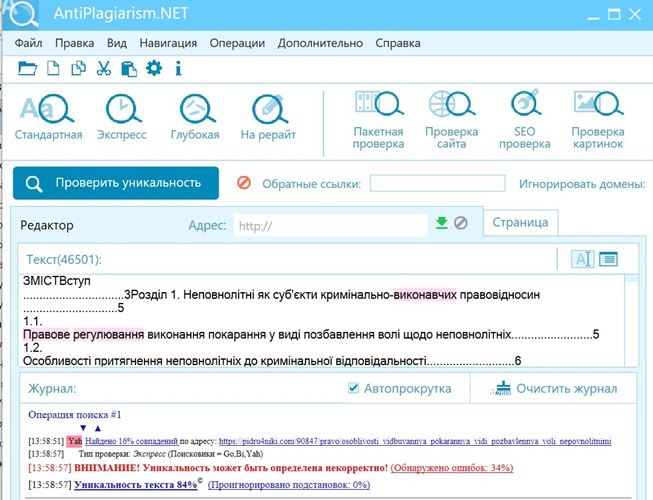Jump to next match down arrow

pos(83,428)
